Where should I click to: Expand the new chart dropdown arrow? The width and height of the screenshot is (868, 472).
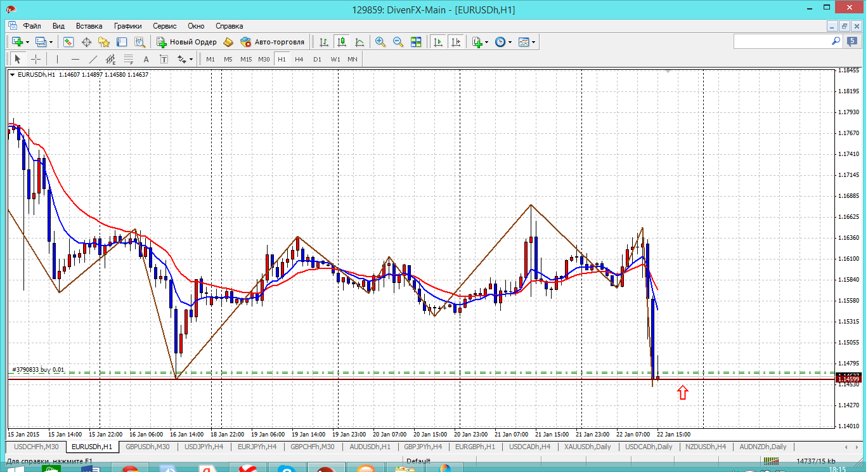tap(27, 42)
